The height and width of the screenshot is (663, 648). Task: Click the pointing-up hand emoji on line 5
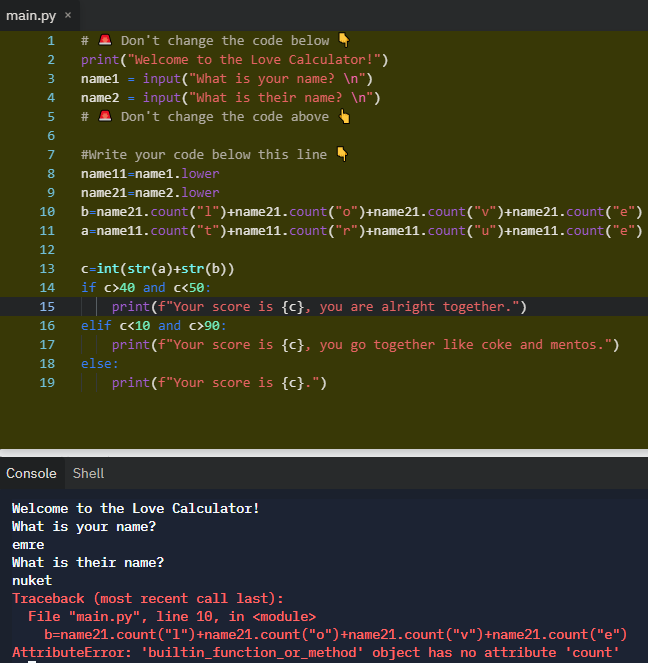(x=345, y=116)
